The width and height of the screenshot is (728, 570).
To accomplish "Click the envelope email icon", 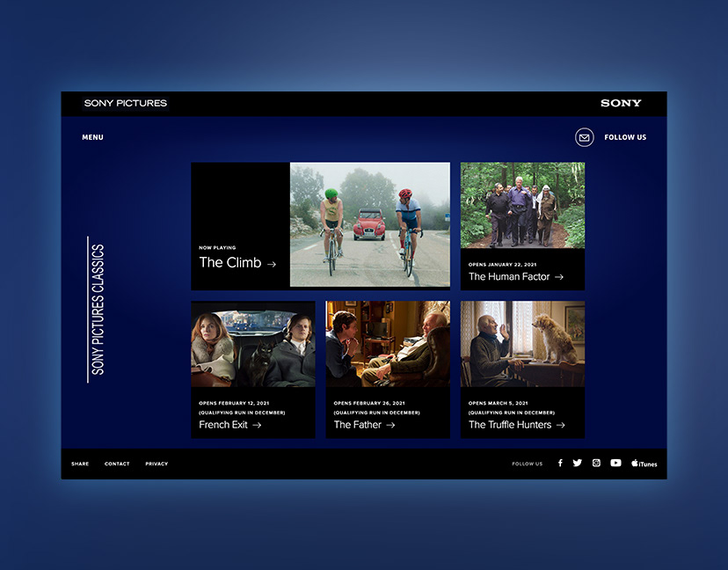I will click(x=584, y=137).
